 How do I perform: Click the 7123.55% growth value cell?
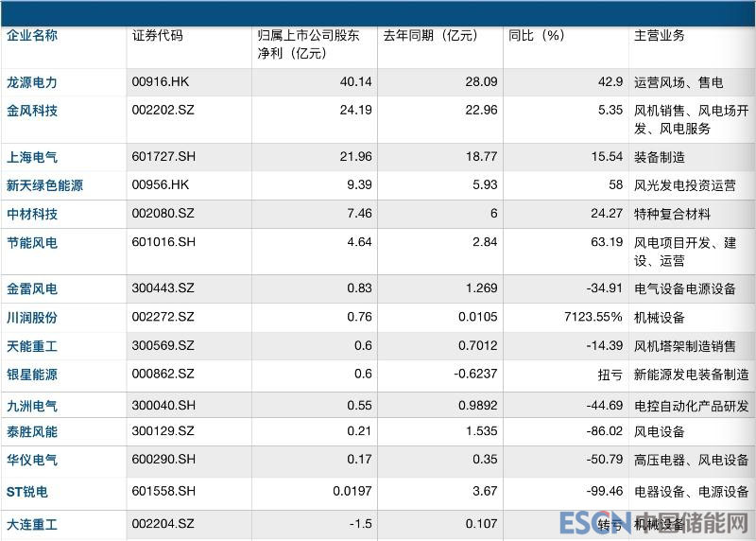click(x=591, y=318)
